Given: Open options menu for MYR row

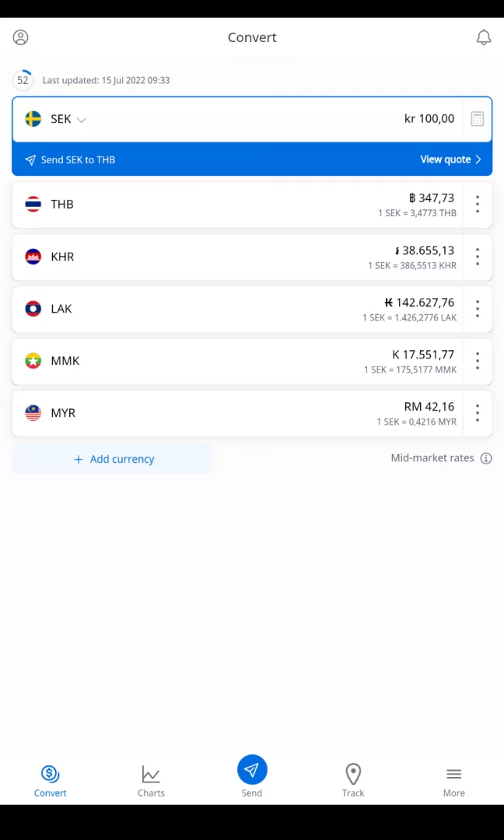Looking at the screenshot, I should 478,413.
